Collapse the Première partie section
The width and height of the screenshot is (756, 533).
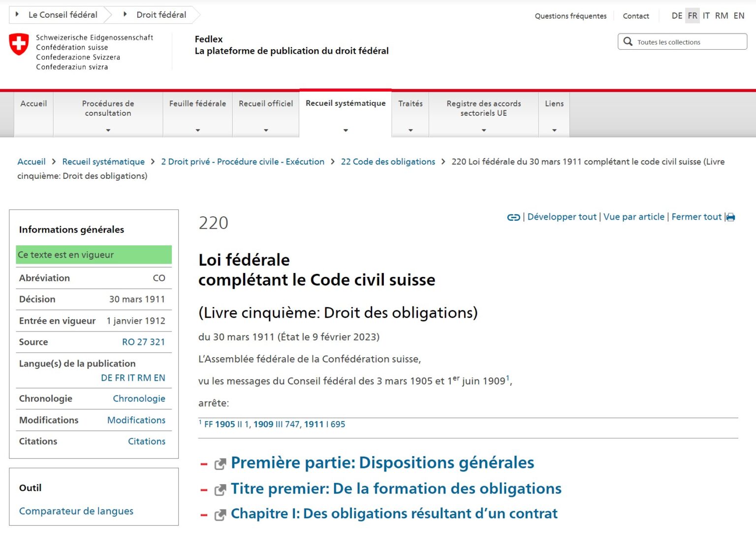coord(204,464)
